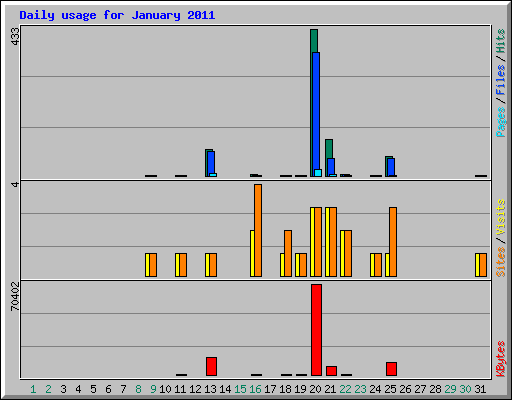Click day label '23' on the x-axis

360,389
